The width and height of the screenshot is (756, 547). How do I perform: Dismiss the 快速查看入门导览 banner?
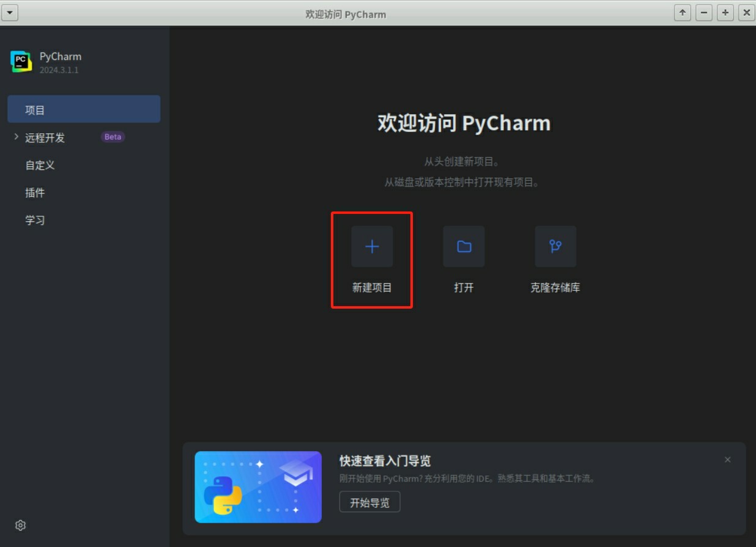tap(727, 460)
